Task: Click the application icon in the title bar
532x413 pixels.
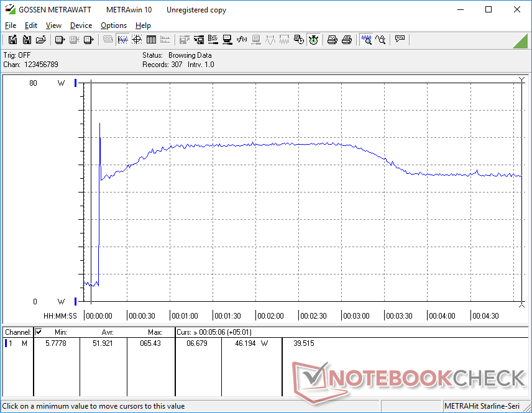Action: [10, 9]
